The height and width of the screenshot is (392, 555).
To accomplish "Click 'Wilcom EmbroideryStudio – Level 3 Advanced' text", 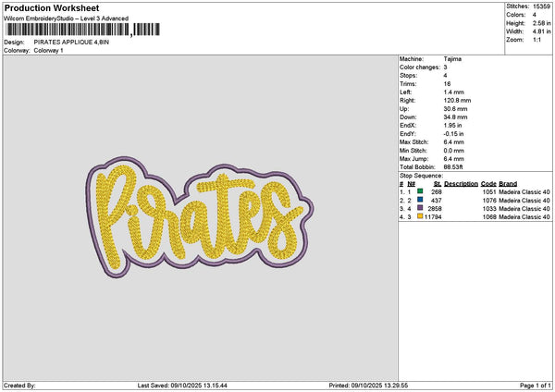I will (67, 18).
